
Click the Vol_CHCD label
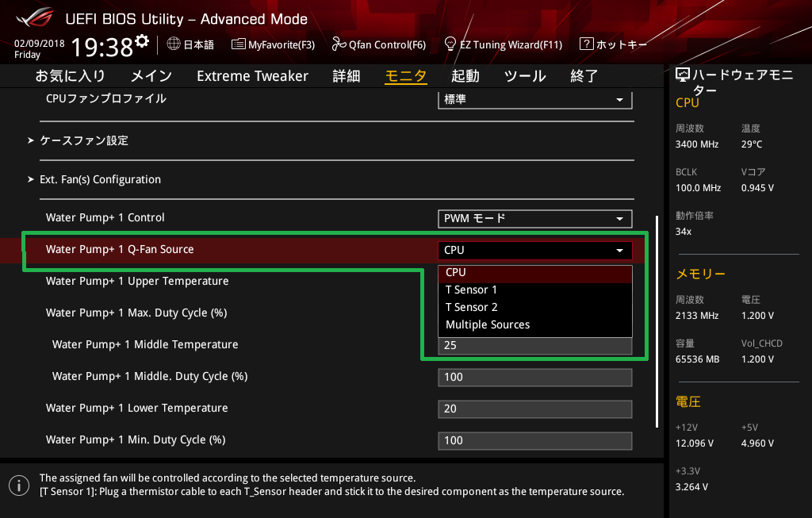[761, 343]
